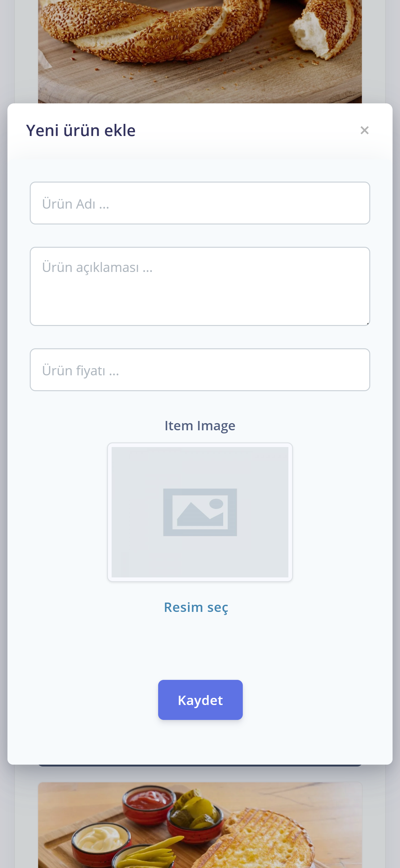Click the image placeholder icon

200,512
